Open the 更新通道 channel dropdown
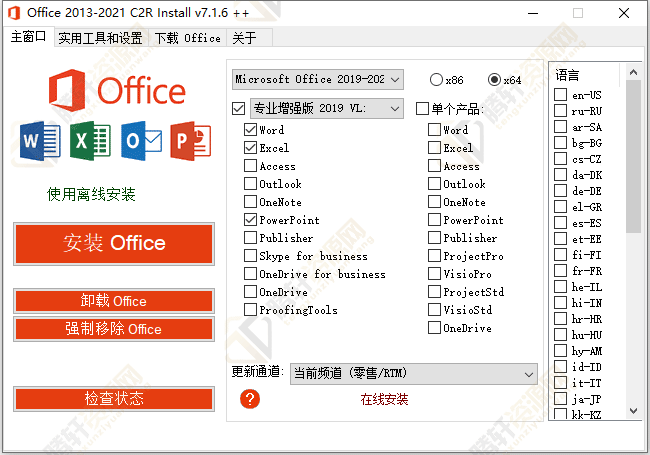The image size is (650, 455). point(413,373)
